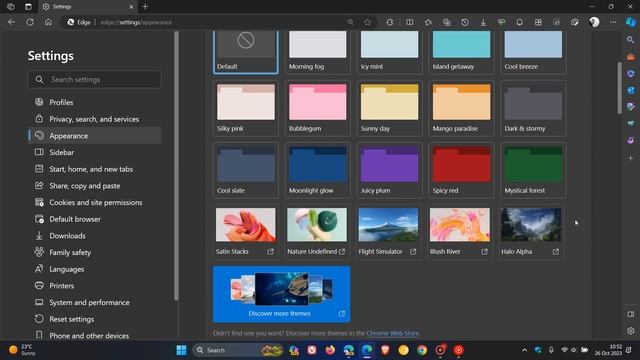Open Reset settings section
The image size is (640, 360).
95,319
